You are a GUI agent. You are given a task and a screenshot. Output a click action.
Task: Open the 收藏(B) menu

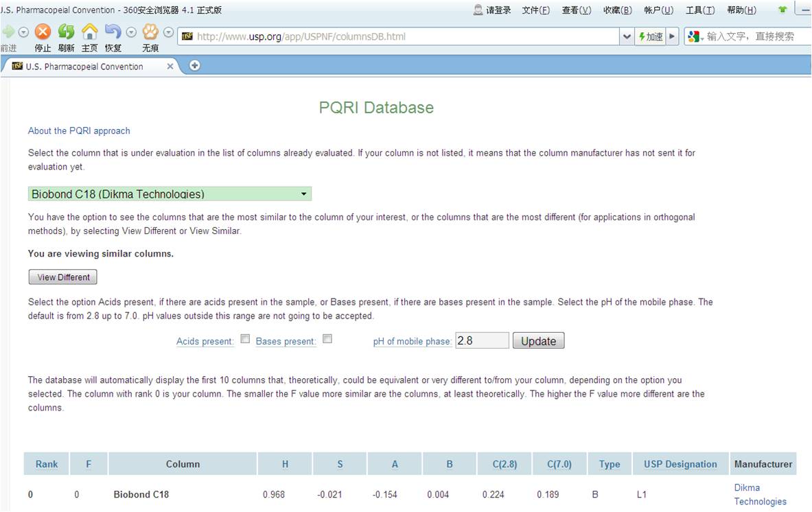[618, 10]
